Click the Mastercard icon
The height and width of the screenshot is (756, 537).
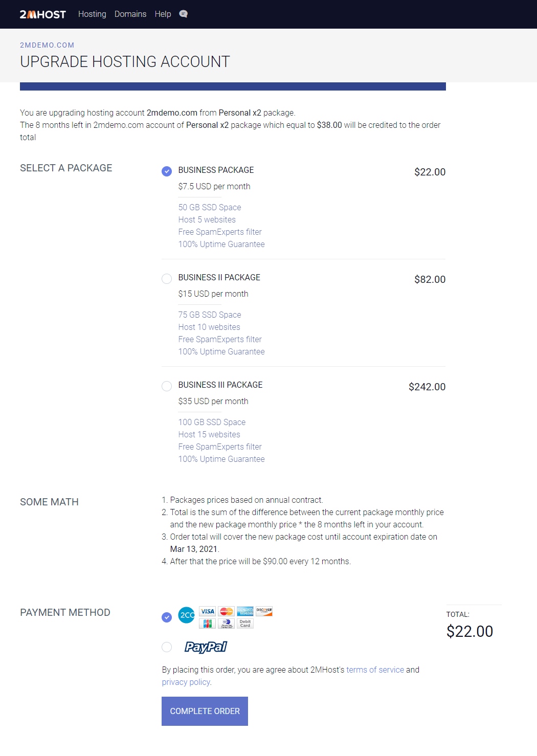(226, 611)
